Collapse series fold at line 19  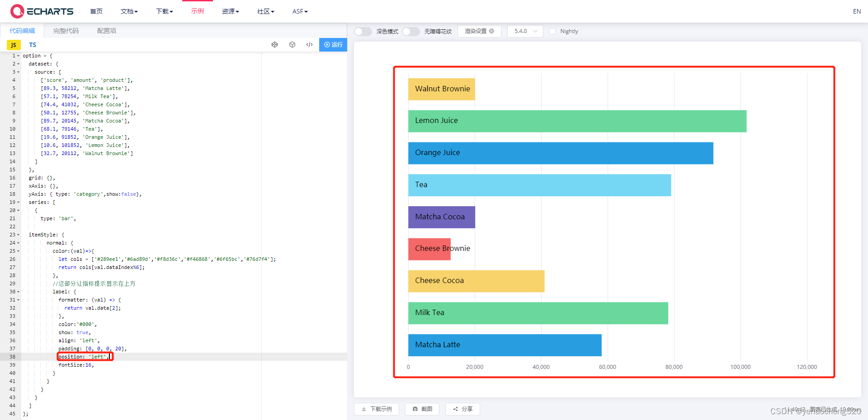(x=19, y=203)
